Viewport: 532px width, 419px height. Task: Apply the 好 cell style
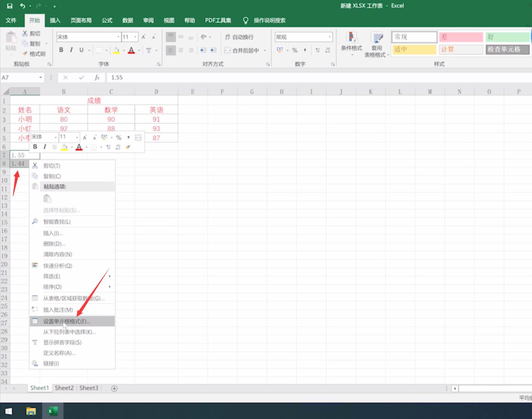click(508, 37)
